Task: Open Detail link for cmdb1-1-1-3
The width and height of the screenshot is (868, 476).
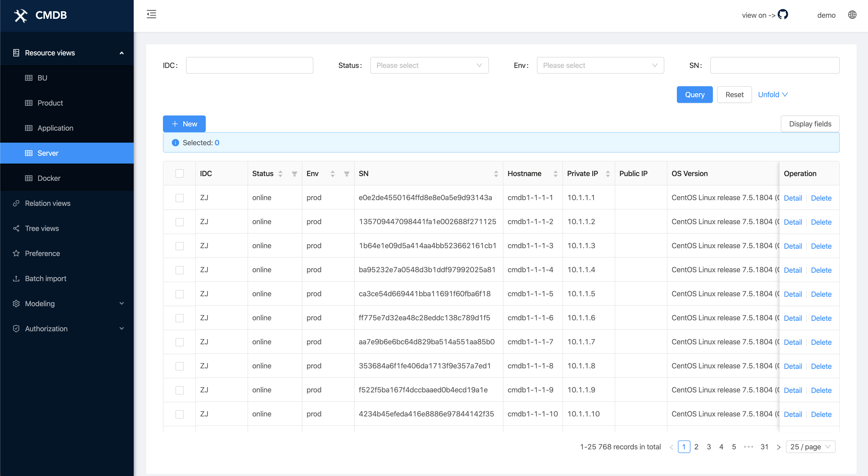Action: [x=793, y=246]
